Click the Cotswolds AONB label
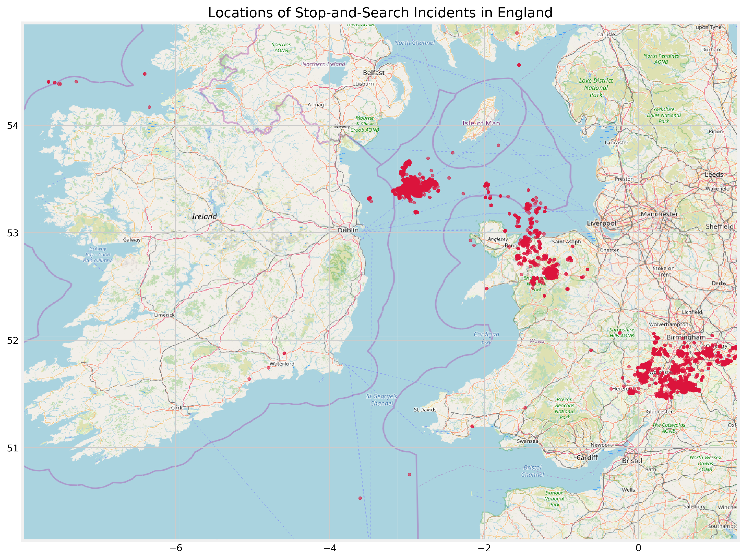745x560 pixels. 669,428
